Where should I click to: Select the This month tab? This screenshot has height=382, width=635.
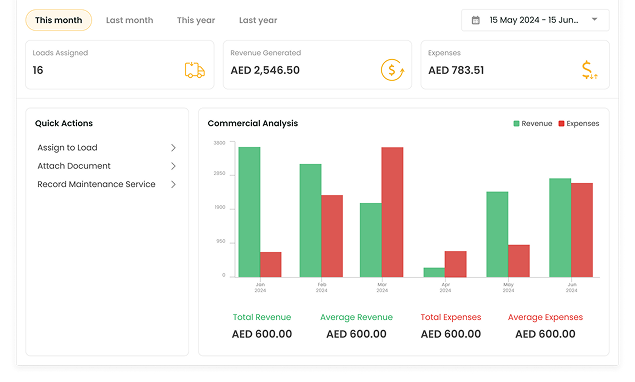click(59, 20)
